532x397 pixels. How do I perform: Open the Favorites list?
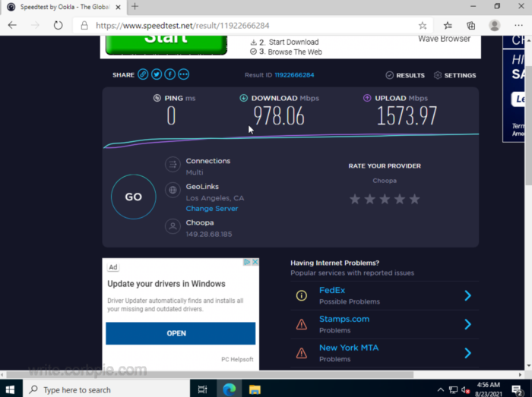coord(448,25)
